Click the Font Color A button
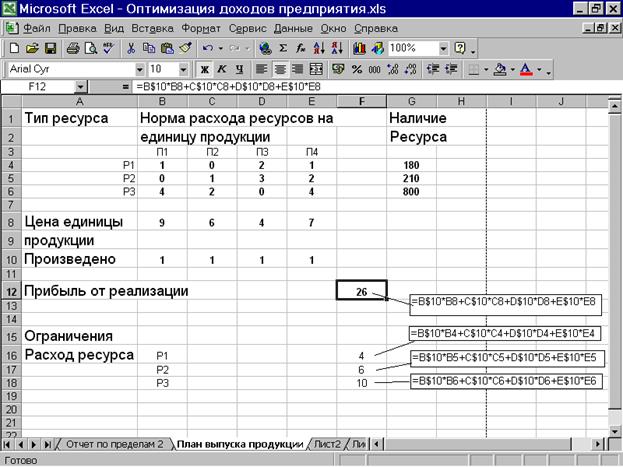The width and height of the screenshot is (623, 467). 528,70
